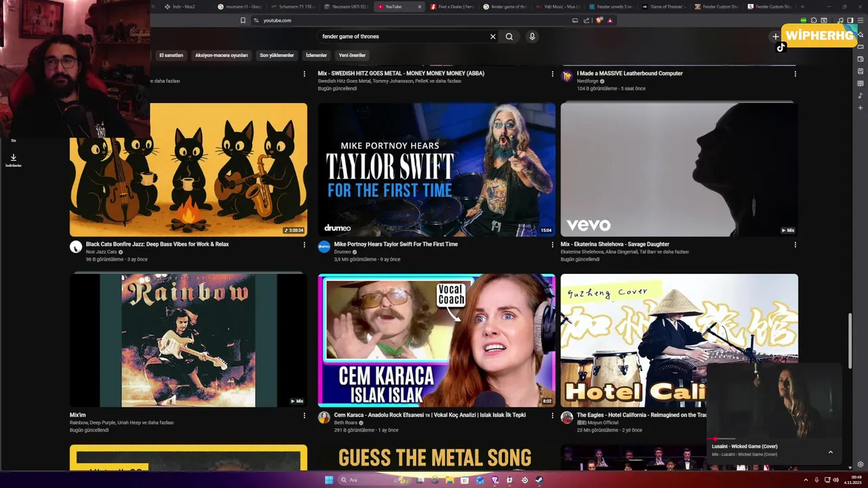Clear the YouTube search box text

[x=493, y=37]
